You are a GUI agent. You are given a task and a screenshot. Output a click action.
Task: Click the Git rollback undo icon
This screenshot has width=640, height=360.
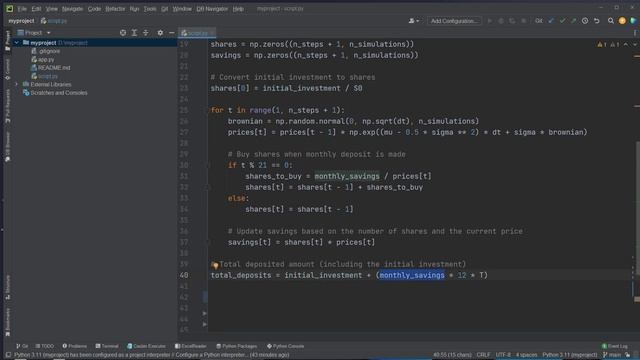[x=596, y=21]
